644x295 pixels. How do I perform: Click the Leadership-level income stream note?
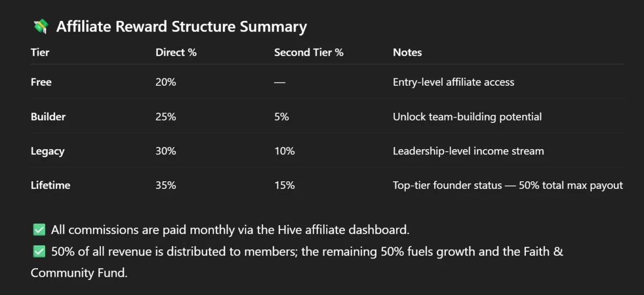(x=469, y=151)
